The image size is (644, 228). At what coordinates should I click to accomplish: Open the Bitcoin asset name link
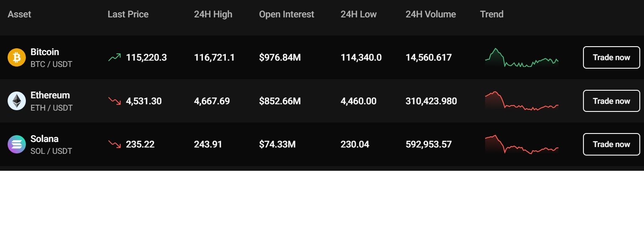[44, 52]
